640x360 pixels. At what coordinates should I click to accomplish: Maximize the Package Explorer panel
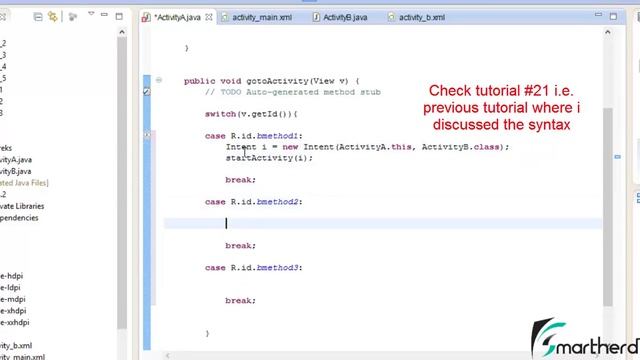[x=119, y=16]
